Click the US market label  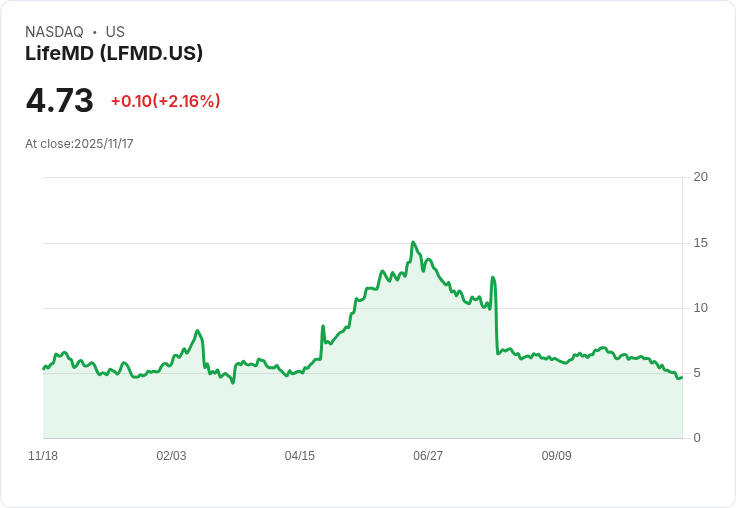[115, 32]
